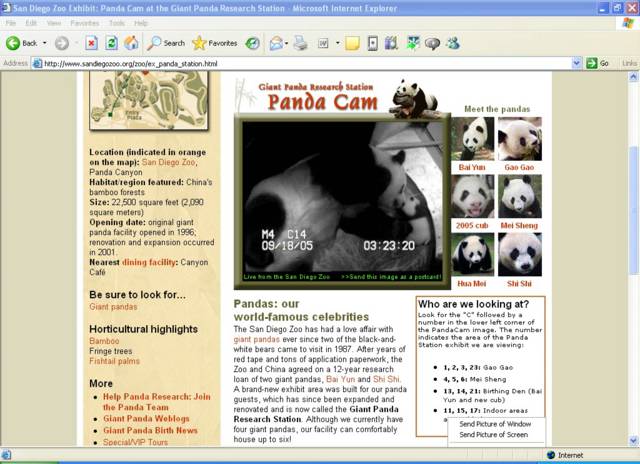Click the green arrows toolbar icon
Viewport: 640px width, 464px height.
coord(413,43)
